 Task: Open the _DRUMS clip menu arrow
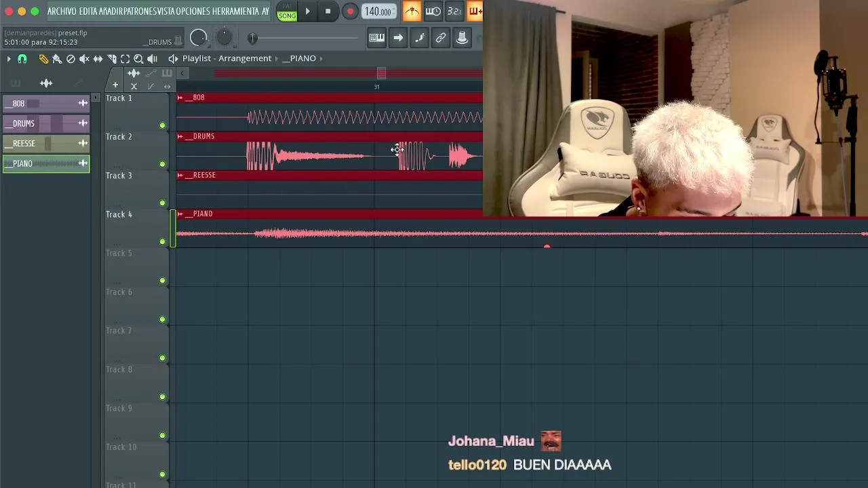pyautogui.click(x=180, y=136)
